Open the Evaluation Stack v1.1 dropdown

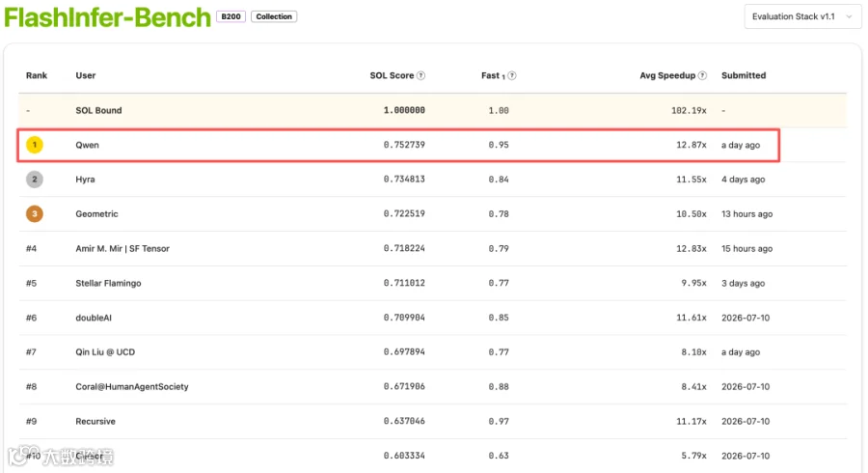pyautogui.click(x=802, y=16)
